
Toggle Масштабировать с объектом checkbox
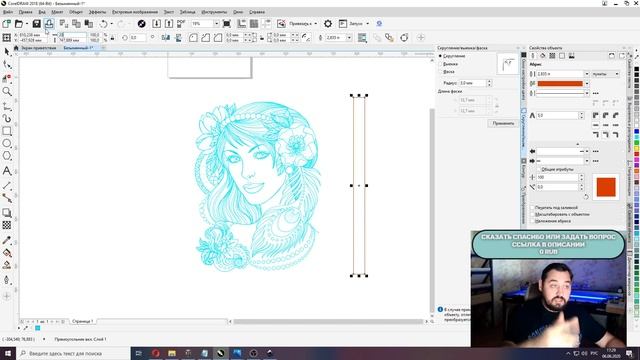tap(532, 214)
